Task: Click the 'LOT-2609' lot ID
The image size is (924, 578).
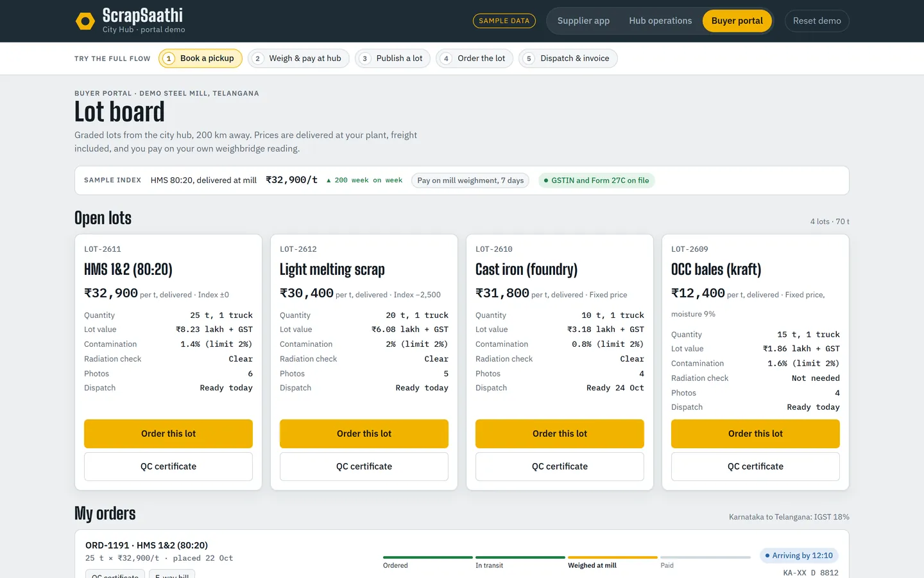Action: [x=690, y=249]
